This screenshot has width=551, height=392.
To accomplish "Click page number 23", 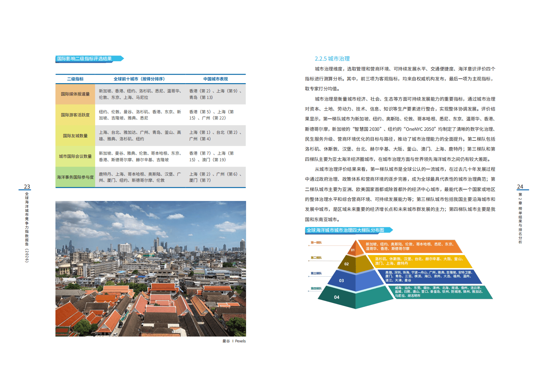I will point(27,187).
